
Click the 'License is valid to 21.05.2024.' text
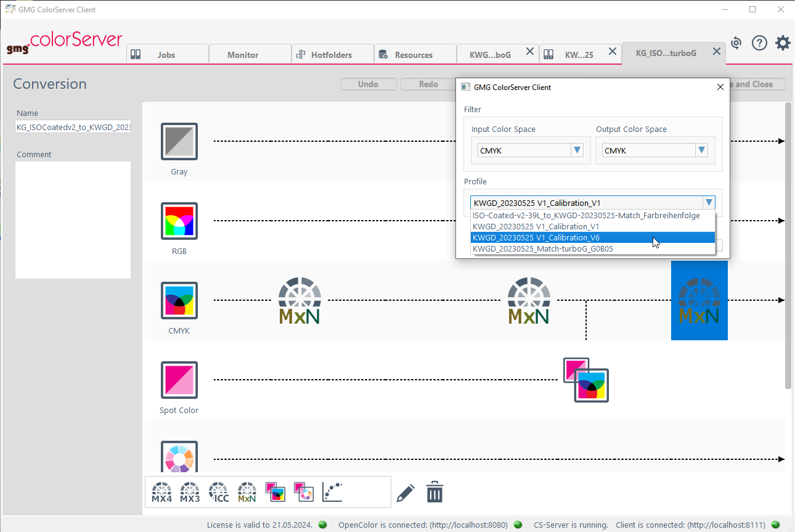tap(259, 525)
